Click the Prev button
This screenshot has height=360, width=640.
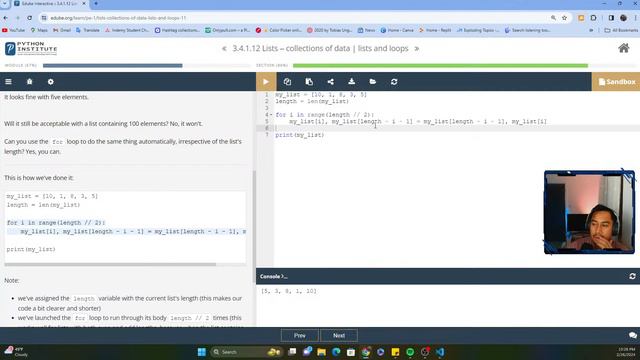coord(300,336)
